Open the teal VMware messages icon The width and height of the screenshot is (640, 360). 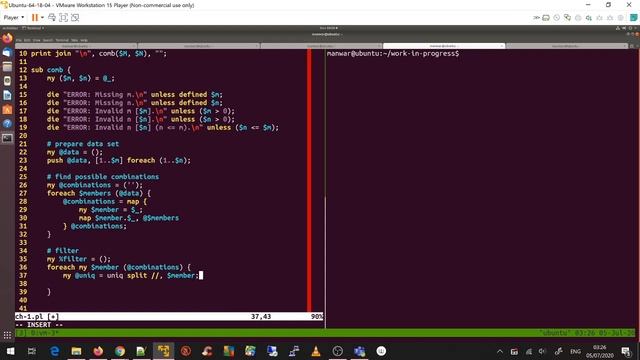pyautogui.click(x=633, y=18)
